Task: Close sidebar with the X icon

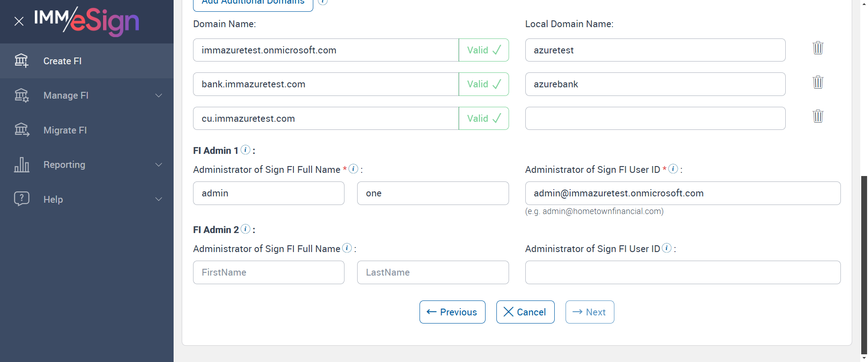Action: [x=19, y=21]
